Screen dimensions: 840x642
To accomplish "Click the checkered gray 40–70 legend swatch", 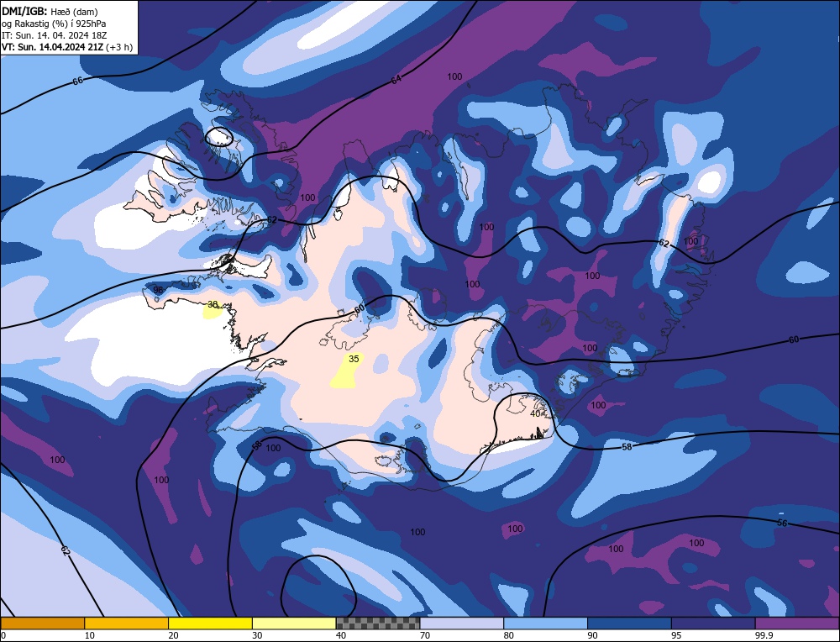I will pos(378,623).
